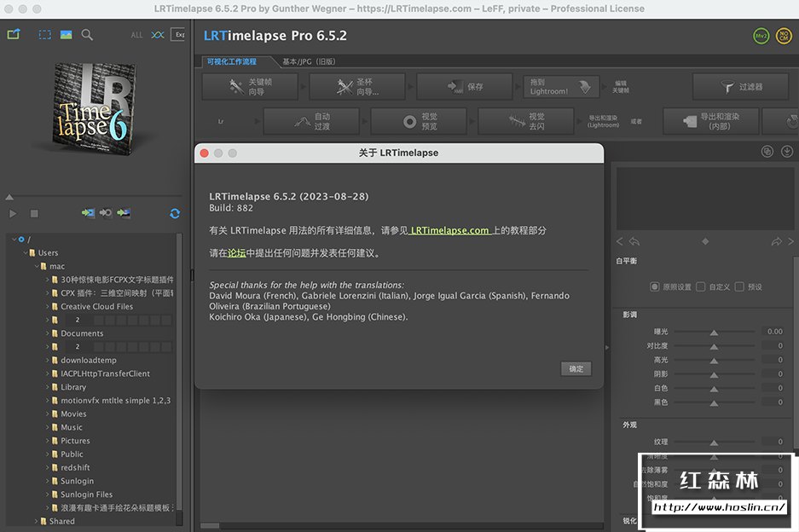The image size is (799, 532).
Task: Go to previous keyframe chevron
Action: 620,241
